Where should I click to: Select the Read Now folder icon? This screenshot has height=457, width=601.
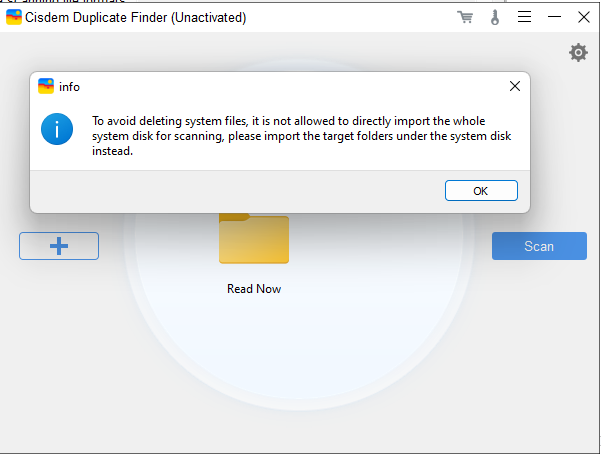click(x=254, y=238)
